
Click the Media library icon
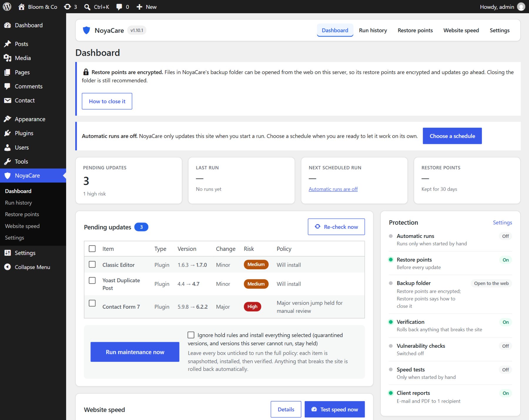coord(8,58)
